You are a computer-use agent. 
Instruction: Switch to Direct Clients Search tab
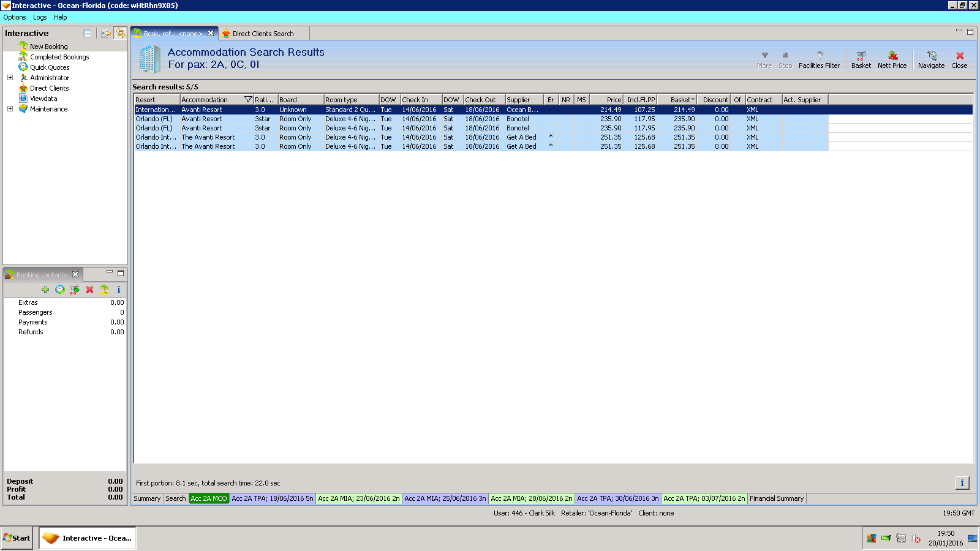point(262,34)
